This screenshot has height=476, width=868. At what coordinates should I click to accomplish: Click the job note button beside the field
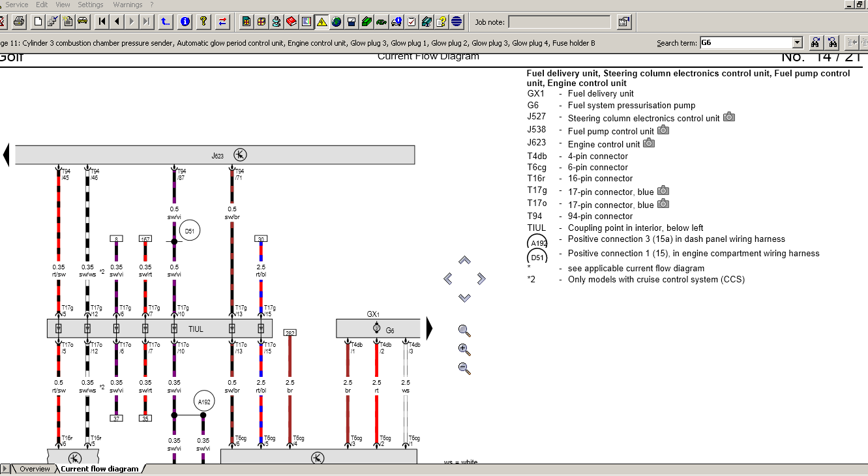624,22
